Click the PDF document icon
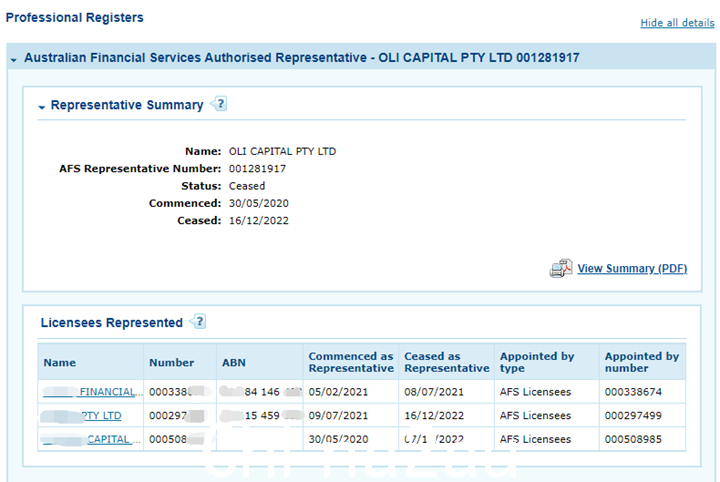The width and height of the screenshot is (720, 482). coord(561,268)
